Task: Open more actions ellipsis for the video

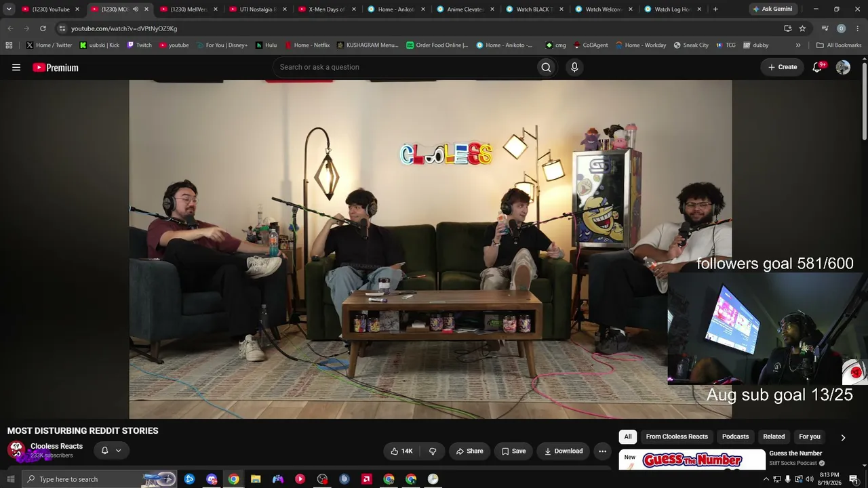Action: click(602, 451)
